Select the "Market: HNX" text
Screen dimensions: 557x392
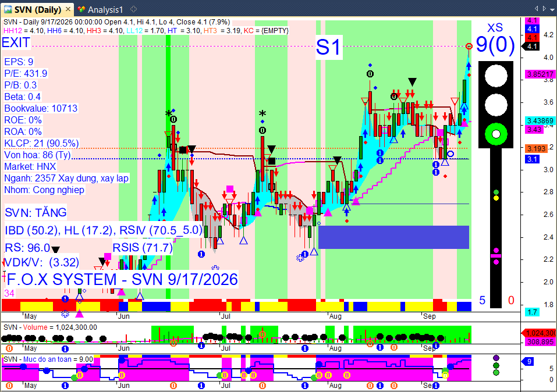pos(30,166)
